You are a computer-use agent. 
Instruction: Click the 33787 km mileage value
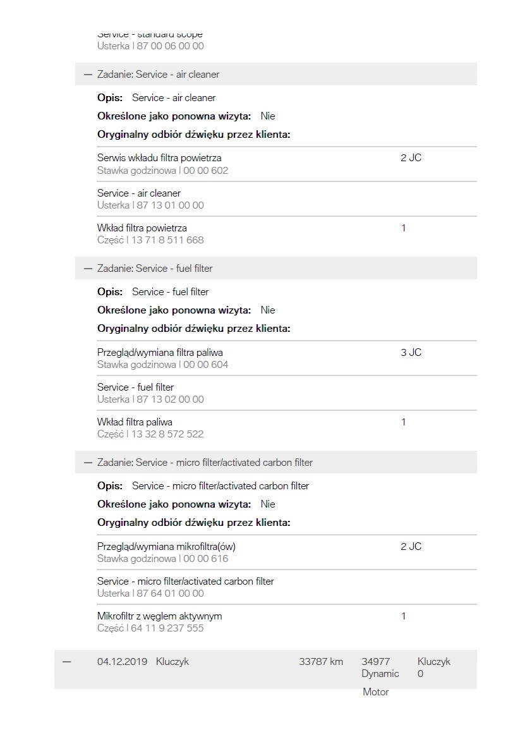tap(321, 662)
